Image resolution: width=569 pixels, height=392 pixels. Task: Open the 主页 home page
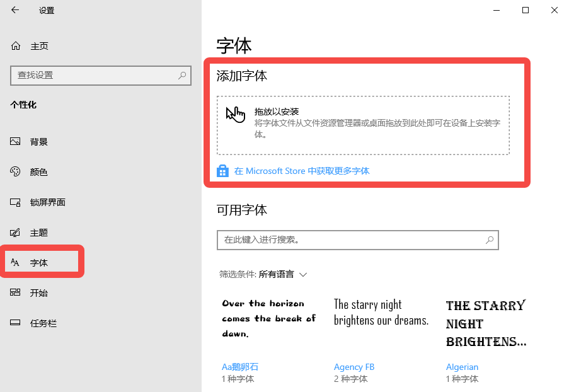tap(38, 46)
